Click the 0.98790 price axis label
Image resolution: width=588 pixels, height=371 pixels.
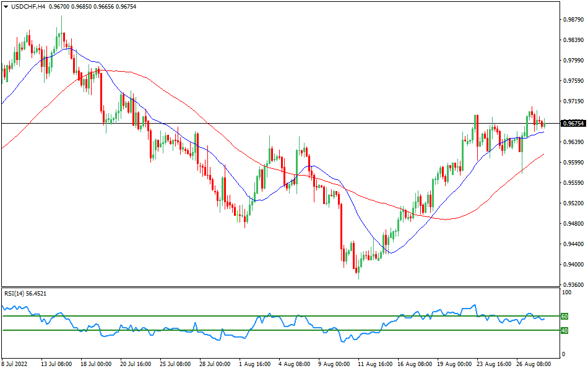(573, 20)
